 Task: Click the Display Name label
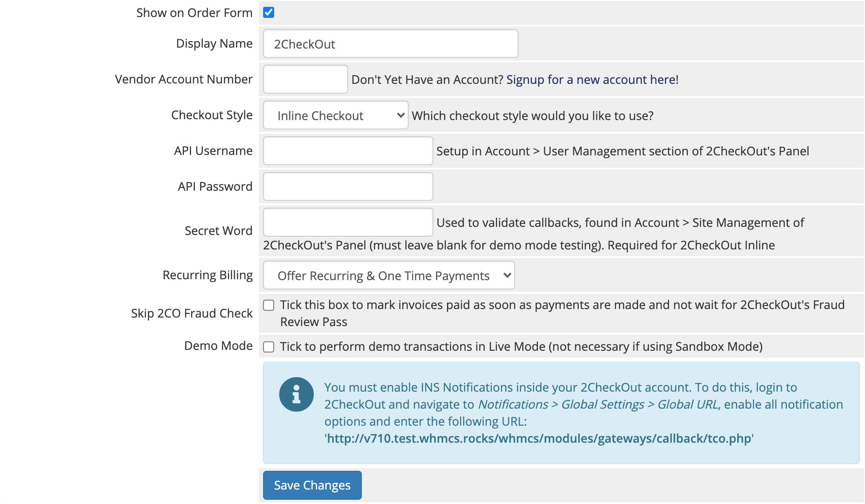(215, 43)
